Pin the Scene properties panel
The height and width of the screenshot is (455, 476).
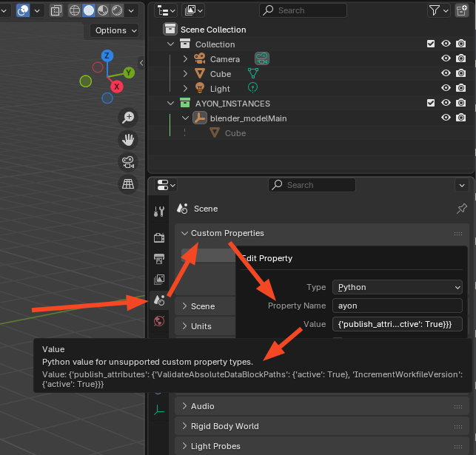click(462, 209)
